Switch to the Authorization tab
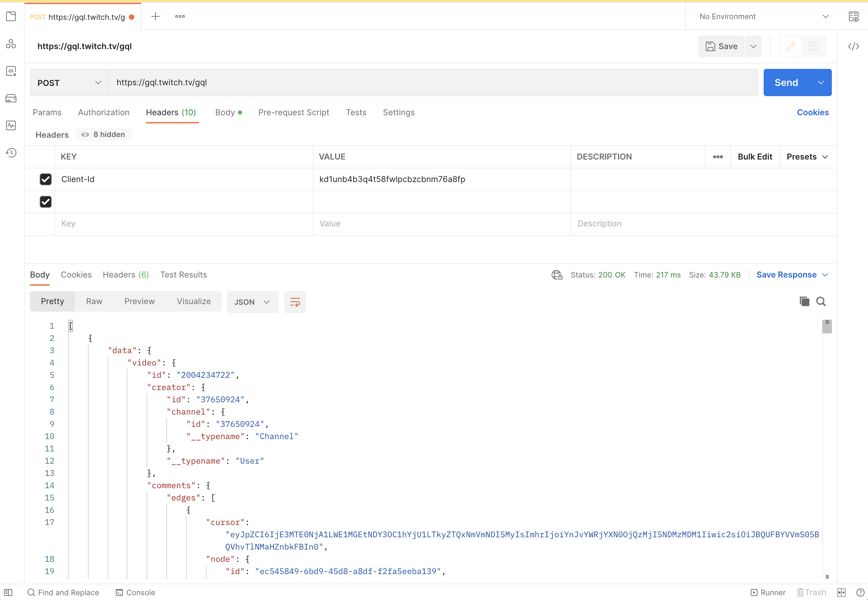Image resolution: width=868 pixels, height=600 pixels. (x=104, y=112)
